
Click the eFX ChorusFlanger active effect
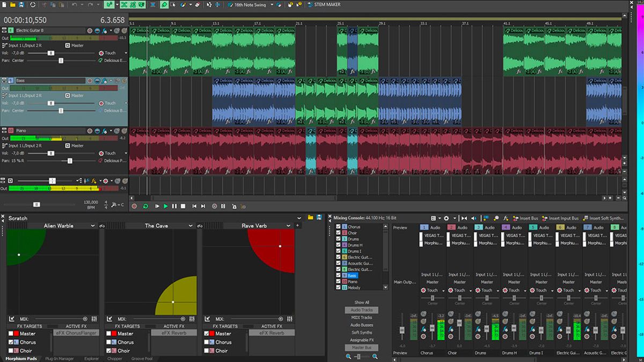point(77,333)
